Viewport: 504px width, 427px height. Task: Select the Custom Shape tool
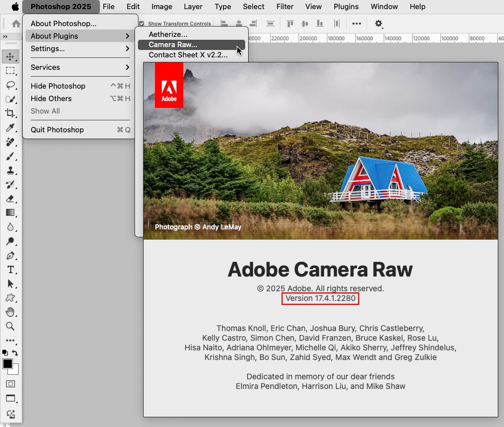click(x=10, y=298)
